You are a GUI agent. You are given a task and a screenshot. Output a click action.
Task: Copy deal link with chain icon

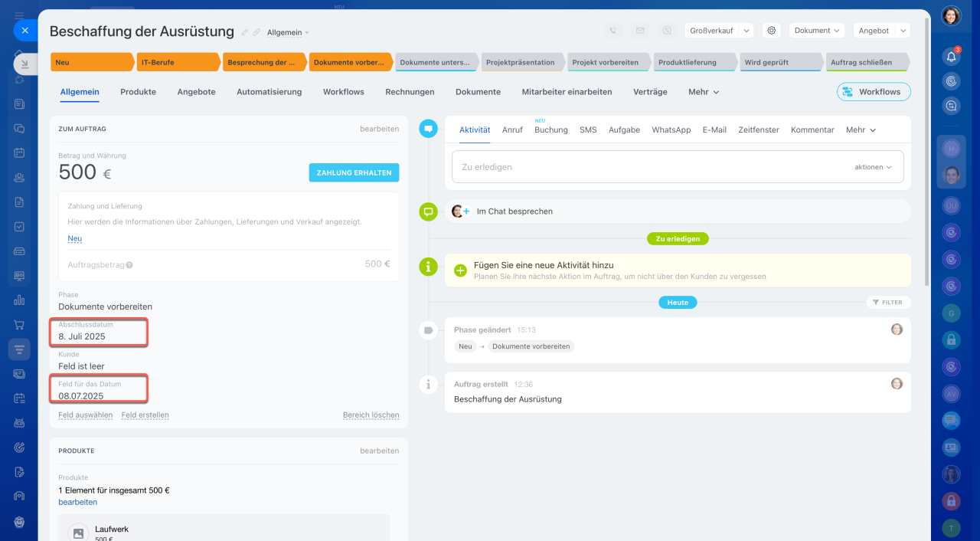256,32
